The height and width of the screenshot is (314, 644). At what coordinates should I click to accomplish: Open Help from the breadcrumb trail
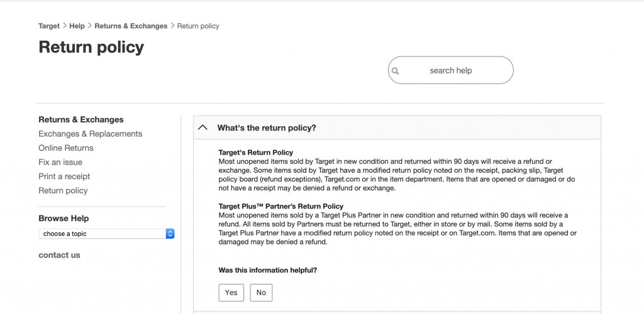point(77,26)
